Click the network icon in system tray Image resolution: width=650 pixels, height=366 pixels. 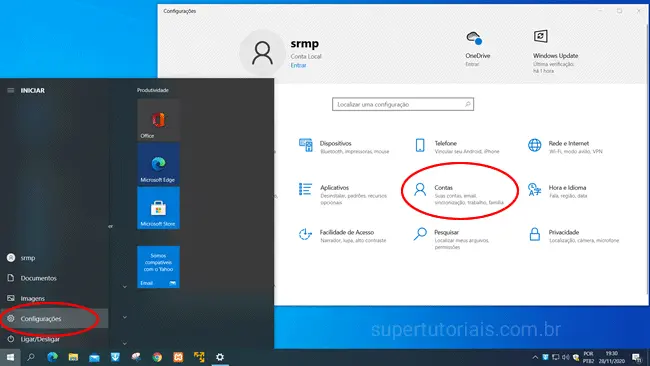click(556, 357)
